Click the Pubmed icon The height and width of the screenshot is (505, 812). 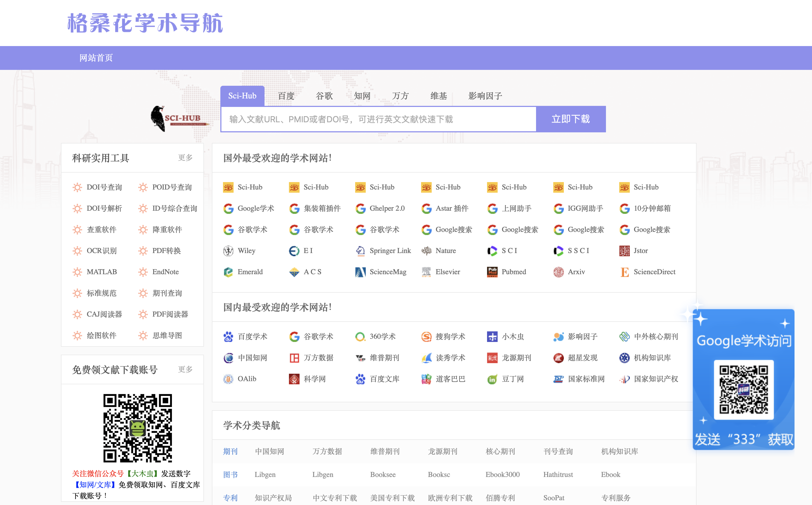tap(492, 272)
